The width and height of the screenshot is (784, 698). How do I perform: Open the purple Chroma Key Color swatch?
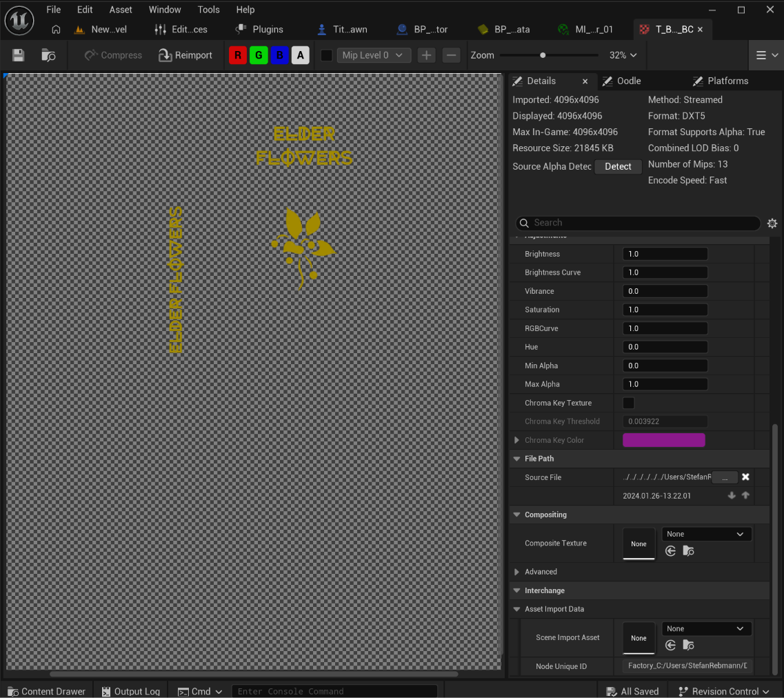663,440
